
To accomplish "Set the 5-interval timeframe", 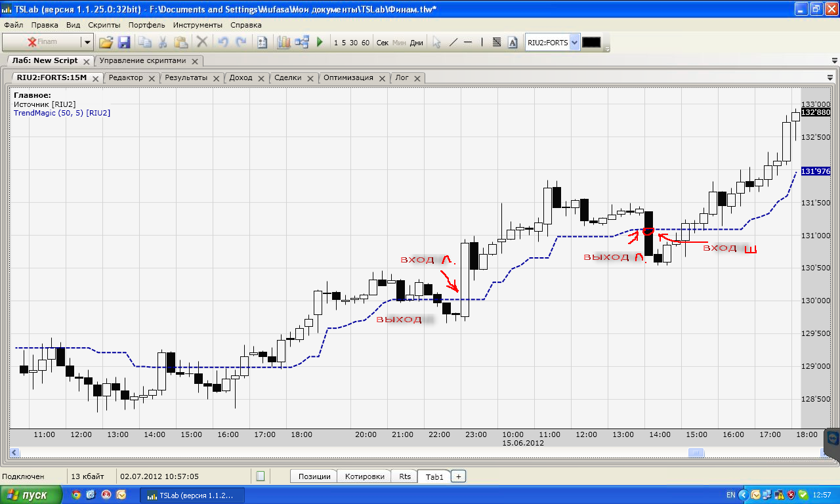I will tap(344, 43).
